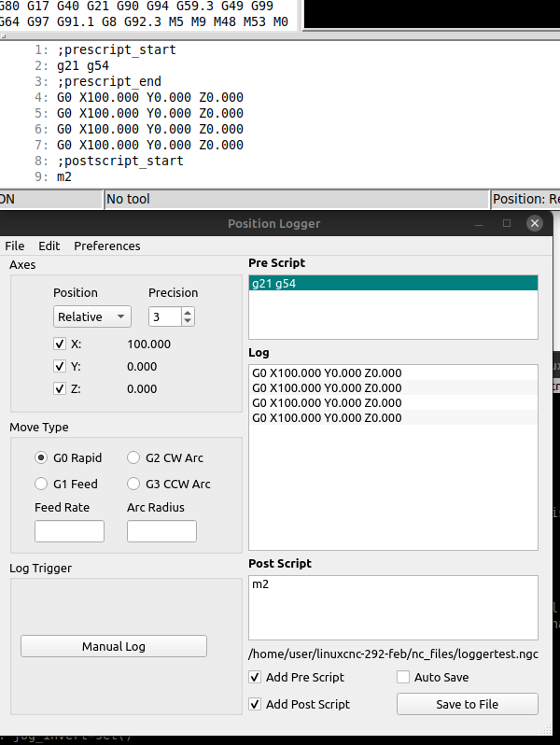Image resolution: width=560 pixels, height=745 pixels.
Task: Click the loggertest.ngc file path label
Action: point(393,654)
